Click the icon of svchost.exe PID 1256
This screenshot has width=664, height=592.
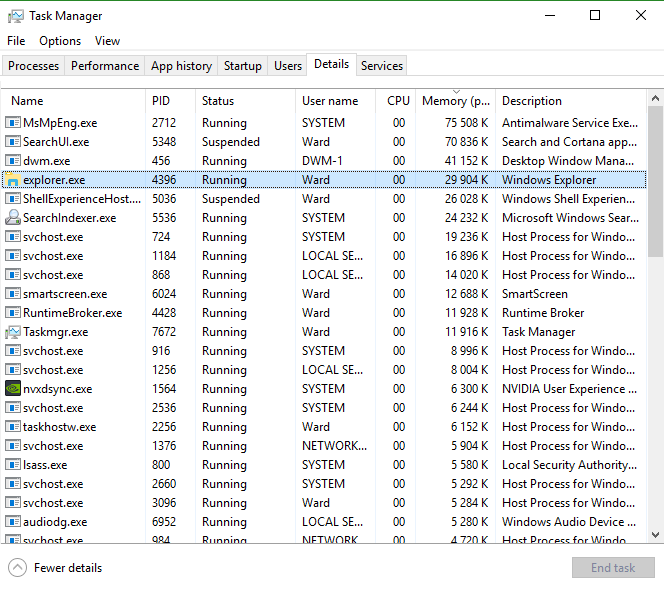(13, 370)
